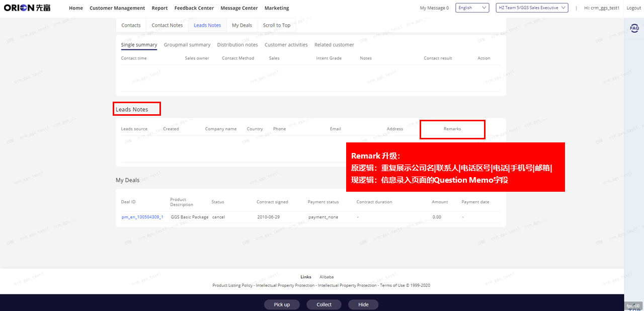The height and width of the screenshot is (311, 644).
Task: Open Customer activities sub-tab
Action: click(x=286, y=45)
